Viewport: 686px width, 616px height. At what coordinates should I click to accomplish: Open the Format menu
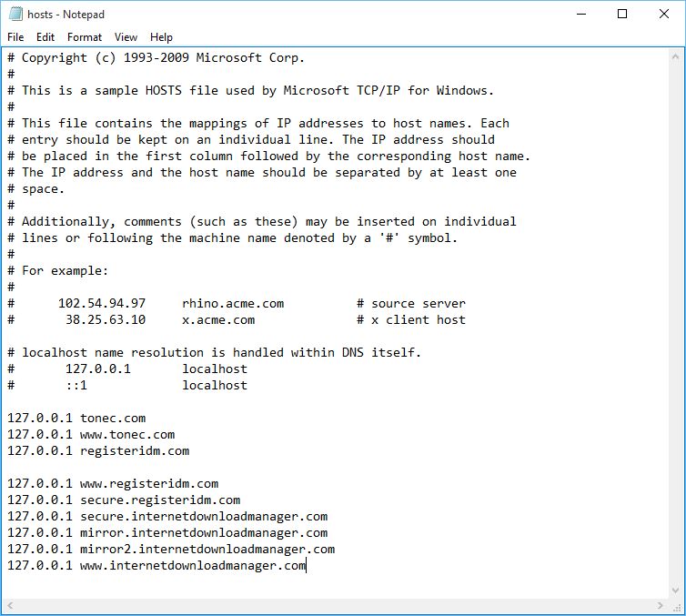pyautogui.click(x=85, y=37)
